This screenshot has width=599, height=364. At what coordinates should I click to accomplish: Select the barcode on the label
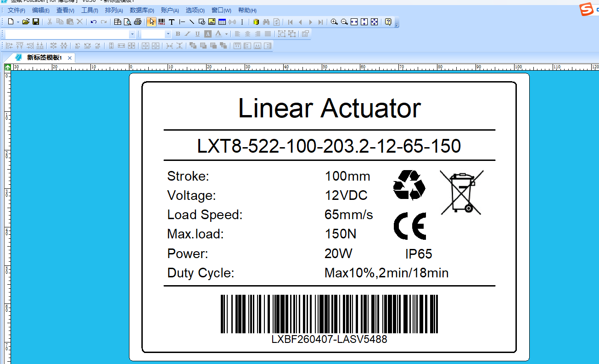329,314
